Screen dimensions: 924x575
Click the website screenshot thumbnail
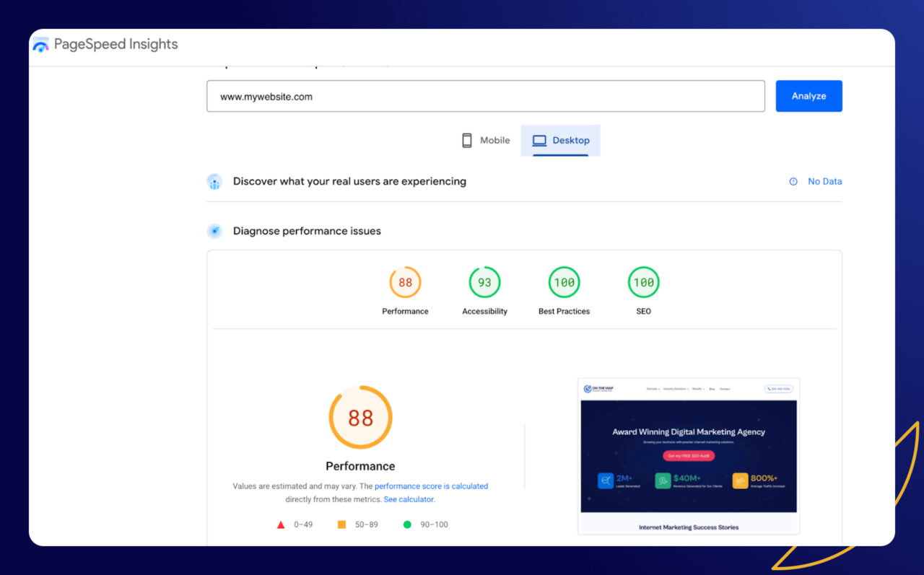click(x=689, y=456)
